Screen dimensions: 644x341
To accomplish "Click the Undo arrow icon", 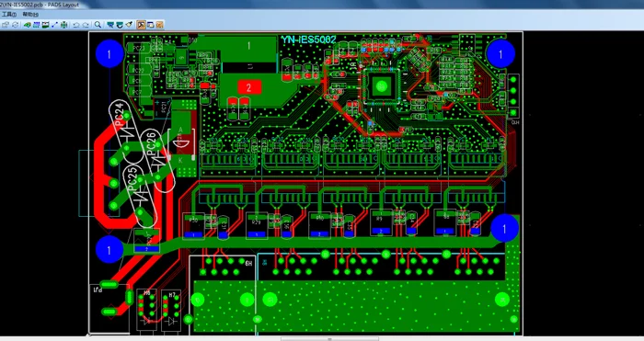I will click(76, 25).
